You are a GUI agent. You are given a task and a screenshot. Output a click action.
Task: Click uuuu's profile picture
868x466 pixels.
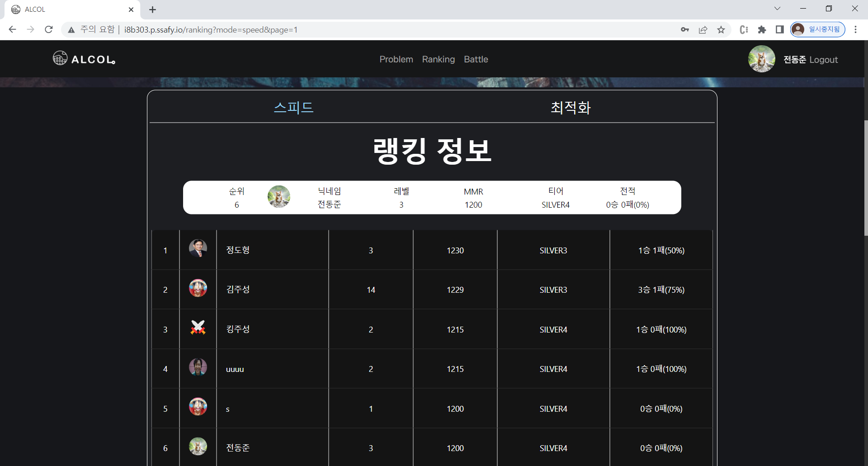[198, 367]
